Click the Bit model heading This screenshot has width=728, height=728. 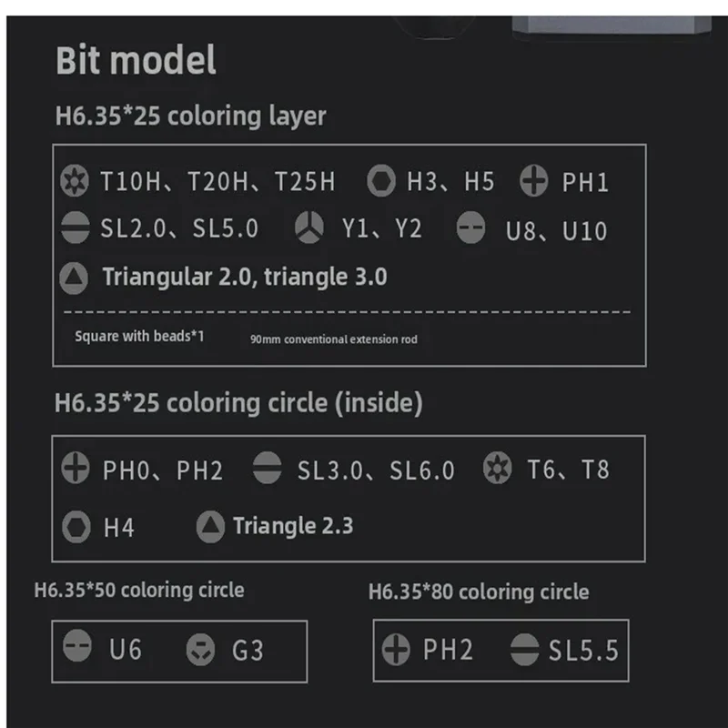[136, 60]
